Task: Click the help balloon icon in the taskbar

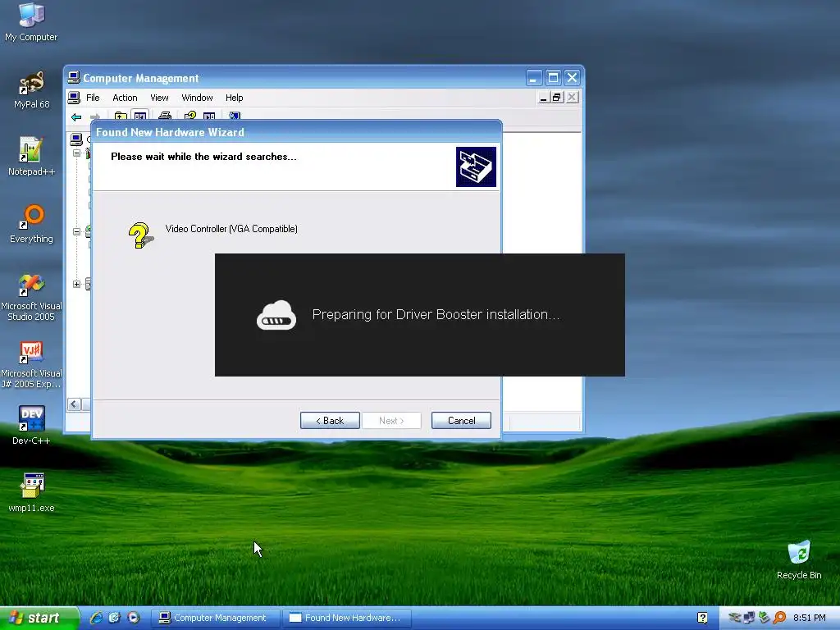Action: 702,618
